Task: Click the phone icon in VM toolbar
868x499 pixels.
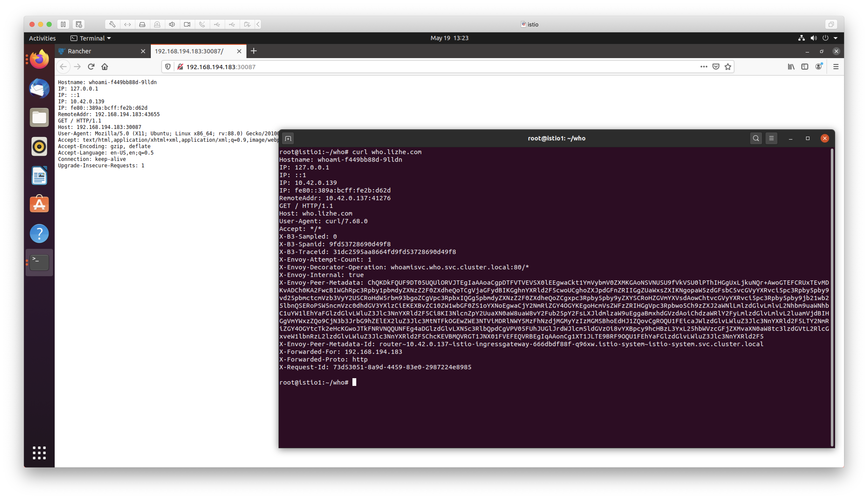Action: tap(202, 24)
